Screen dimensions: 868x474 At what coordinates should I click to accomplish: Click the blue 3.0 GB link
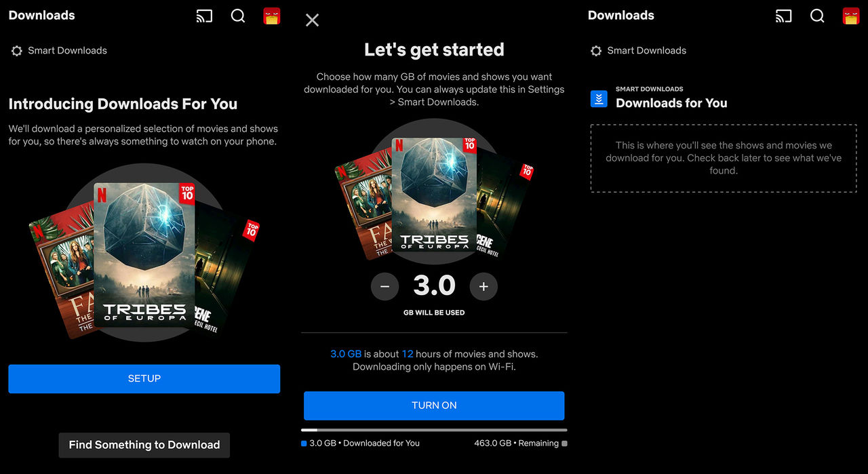346,353
